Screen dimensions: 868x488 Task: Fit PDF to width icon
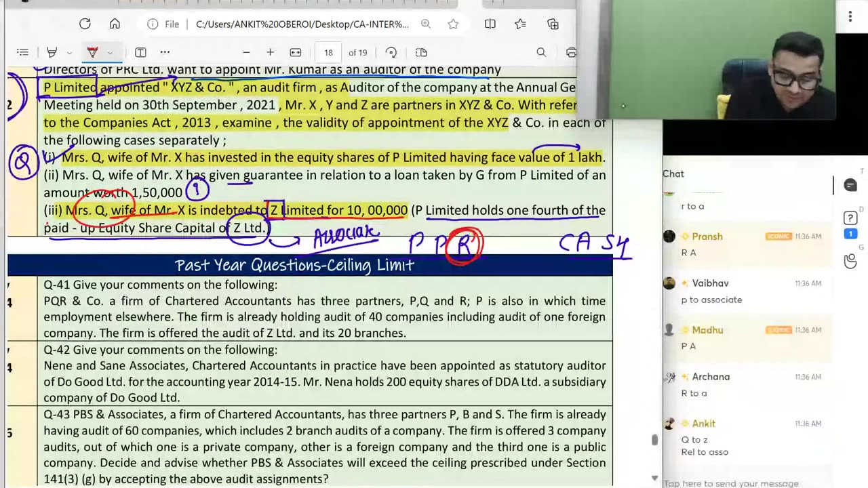click(296, 52)
